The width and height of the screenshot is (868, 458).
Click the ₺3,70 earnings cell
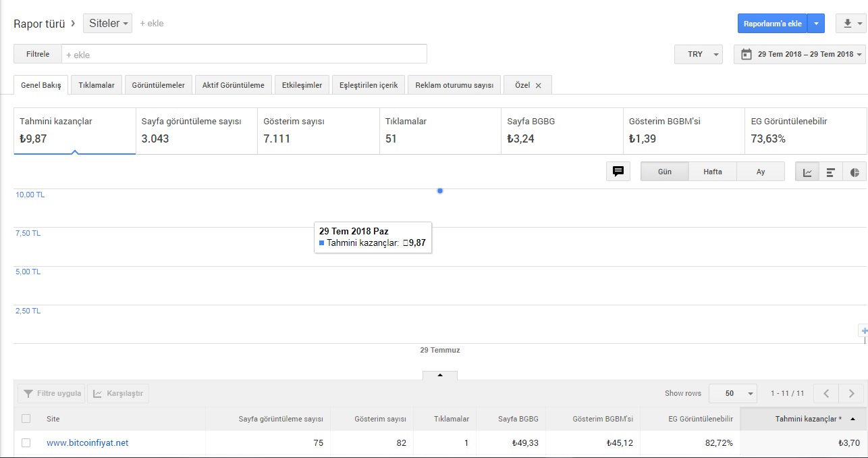click(850, 443)
